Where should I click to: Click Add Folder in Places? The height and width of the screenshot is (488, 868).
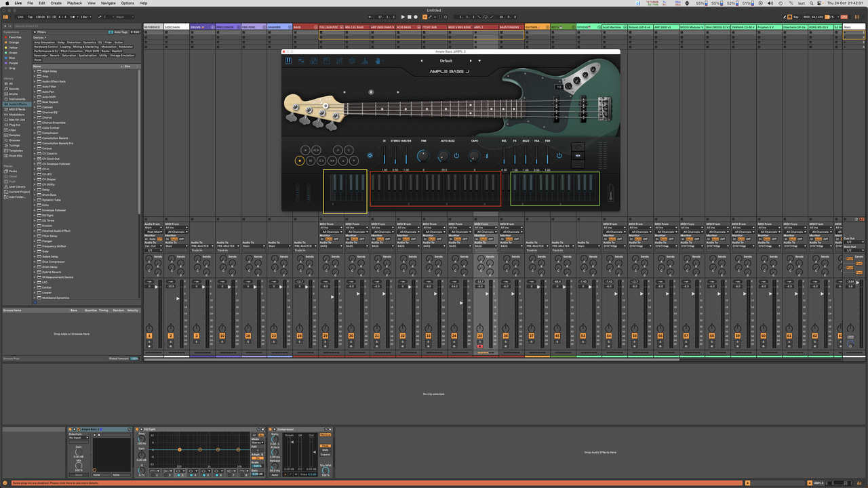[17, 197]
